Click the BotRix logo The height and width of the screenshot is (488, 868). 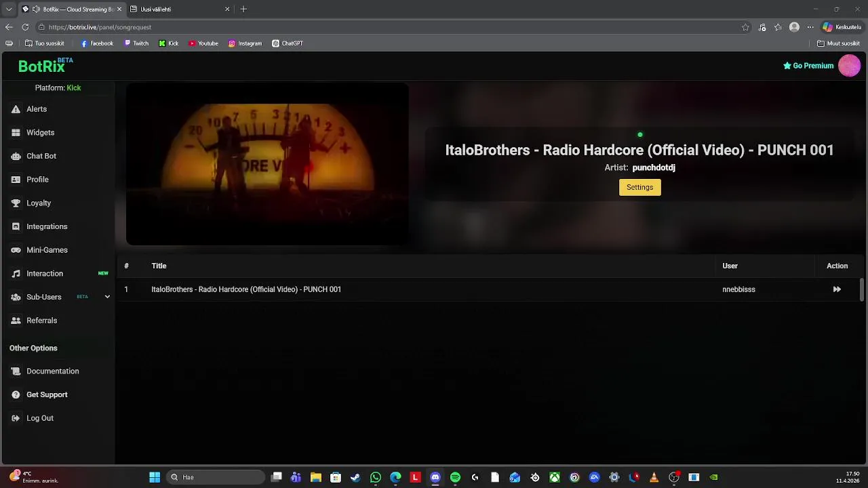coord(41,66)
